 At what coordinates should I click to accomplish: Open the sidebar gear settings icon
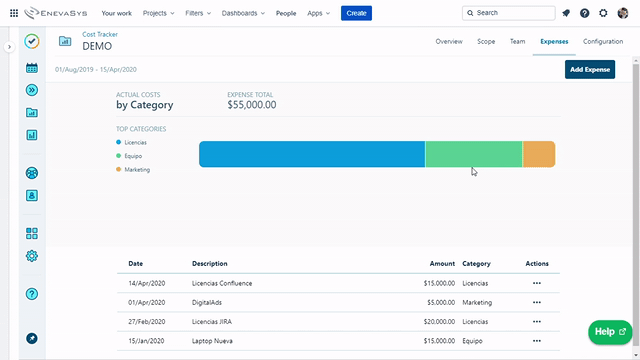[32, 256]
